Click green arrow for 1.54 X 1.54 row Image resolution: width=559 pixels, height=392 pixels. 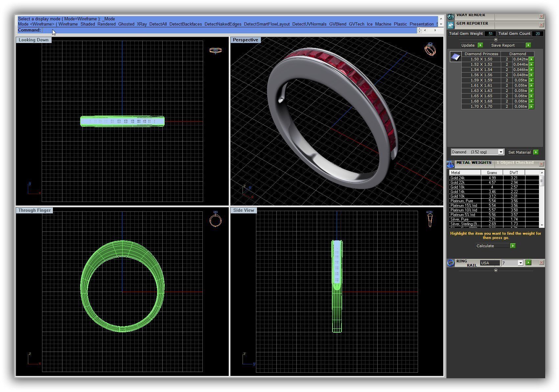pyautogui.click(x=531, y=70)
